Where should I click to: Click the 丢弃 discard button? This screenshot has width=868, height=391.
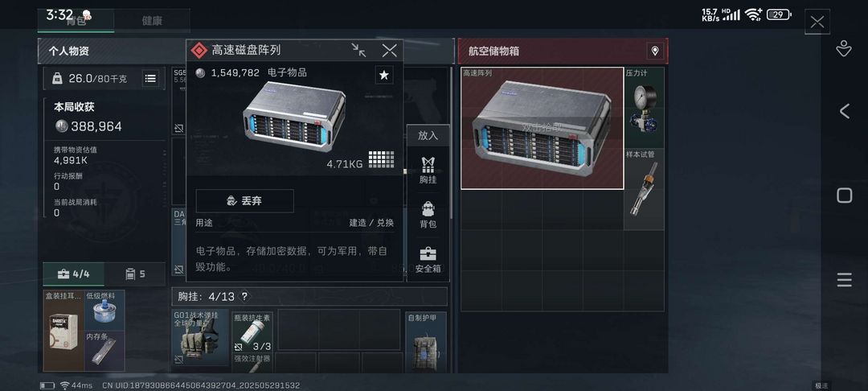[244, 201]
